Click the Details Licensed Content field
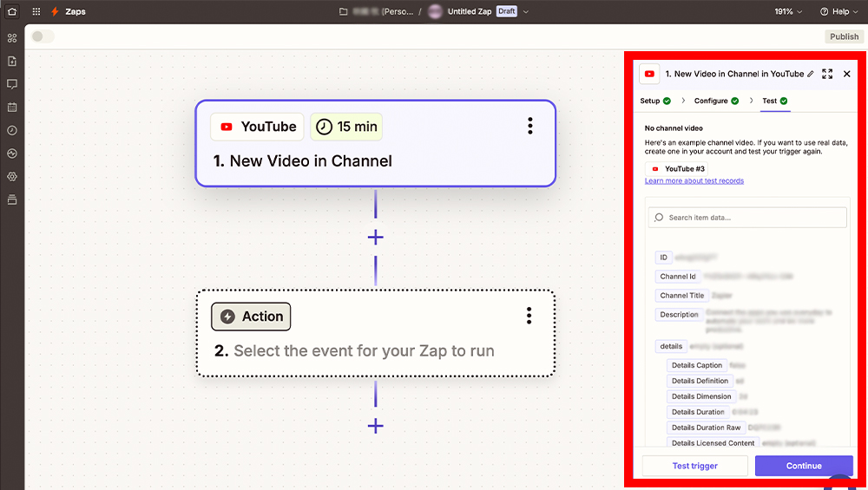The height and width of the screenshot is (490, 868). 713,443
